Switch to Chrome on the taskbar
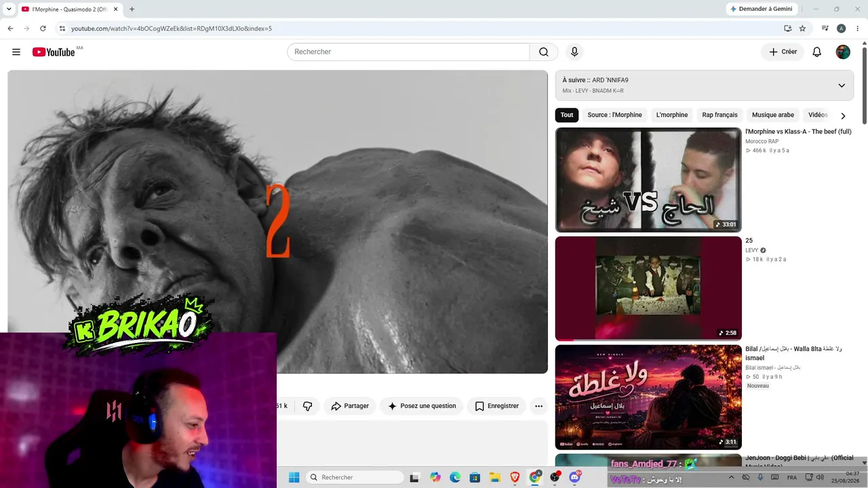The width and height of the screenshot is (868, 488). (535, 477)
